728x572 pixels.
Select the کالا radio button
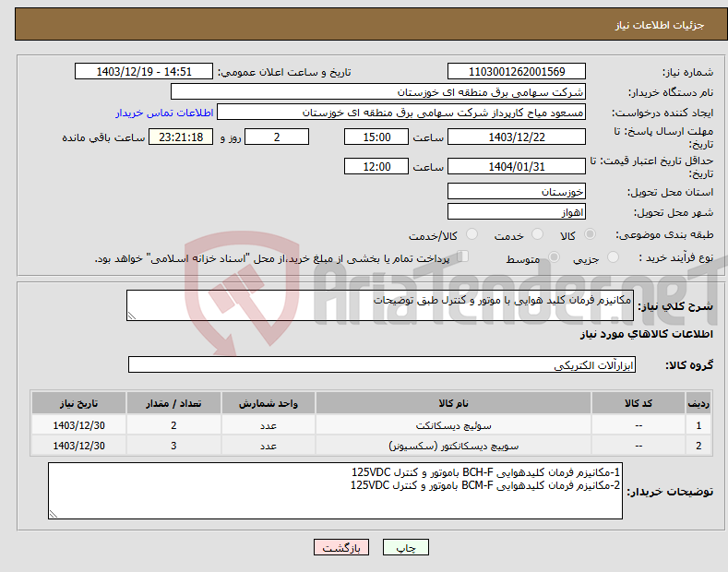(590, 234)
